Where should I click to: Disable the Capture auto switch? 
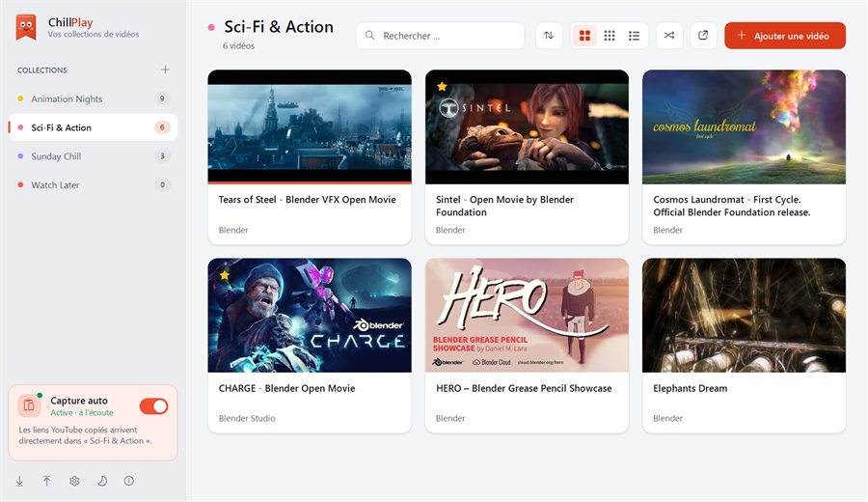coord(154,406)
